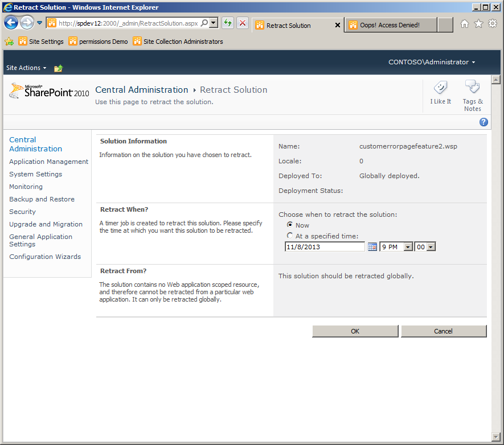Open the browser Home icon
504x445 pixels.
[465, 24]
